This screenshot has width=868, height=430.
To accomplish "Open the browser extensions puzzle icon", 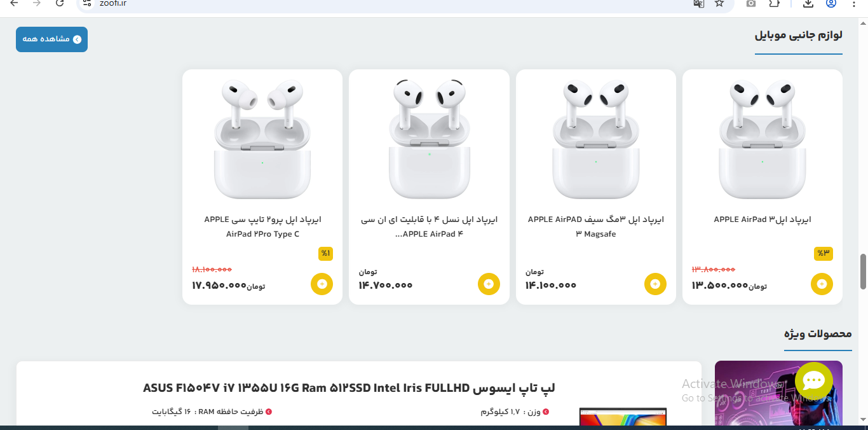I will 774,3.
